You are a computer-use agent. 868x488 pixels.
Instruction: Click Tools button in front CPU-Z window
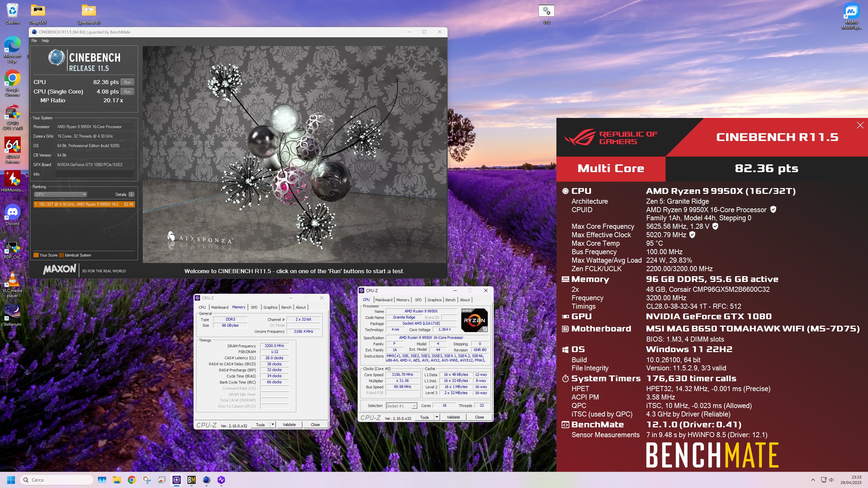coord(425,417)
